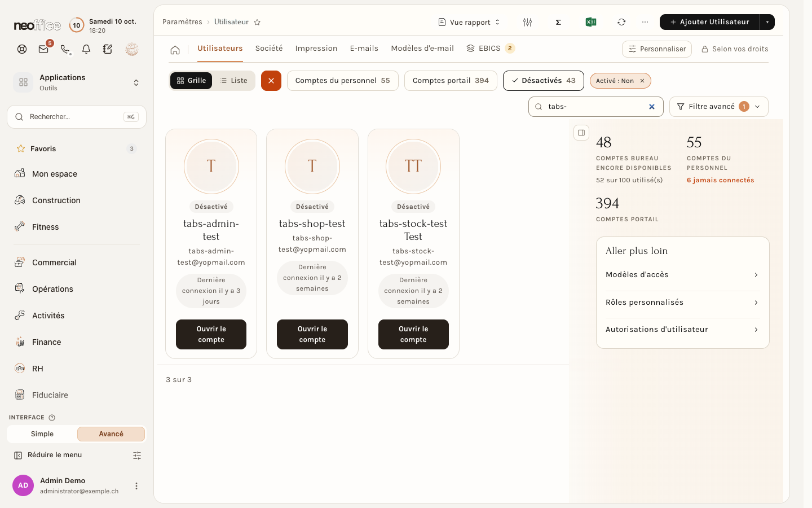Open the notes edit icon

click(x=108, y=49)
